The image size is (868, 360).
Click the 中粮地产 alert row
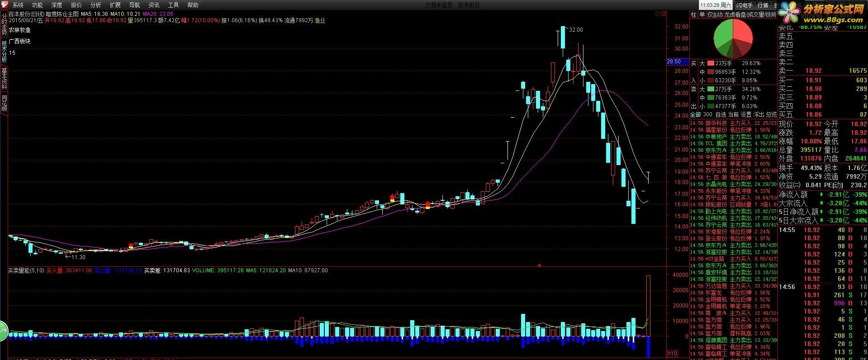point(734,137)
